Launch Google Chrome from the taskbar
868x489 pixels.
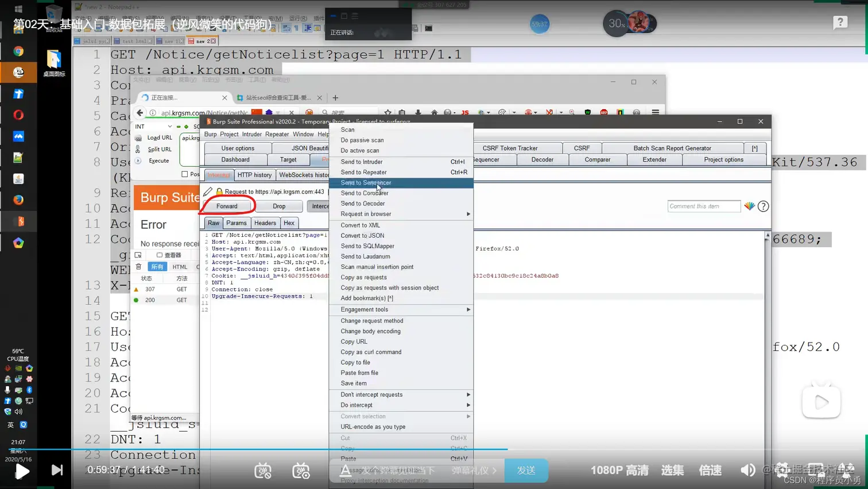tap(18, 51)
